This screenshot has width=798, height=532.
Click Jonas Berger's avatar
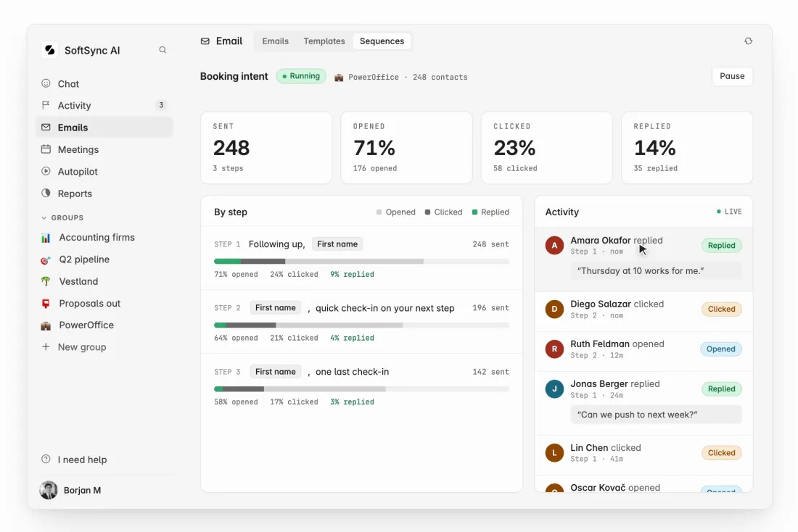pos(554,389)
